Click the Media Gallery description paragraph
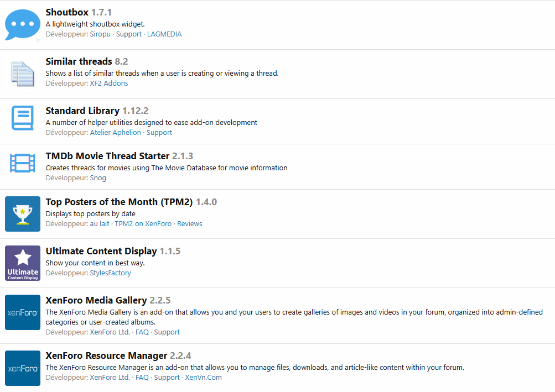Image resolution: width=555 pixels, height=392 pixels. 294,317
